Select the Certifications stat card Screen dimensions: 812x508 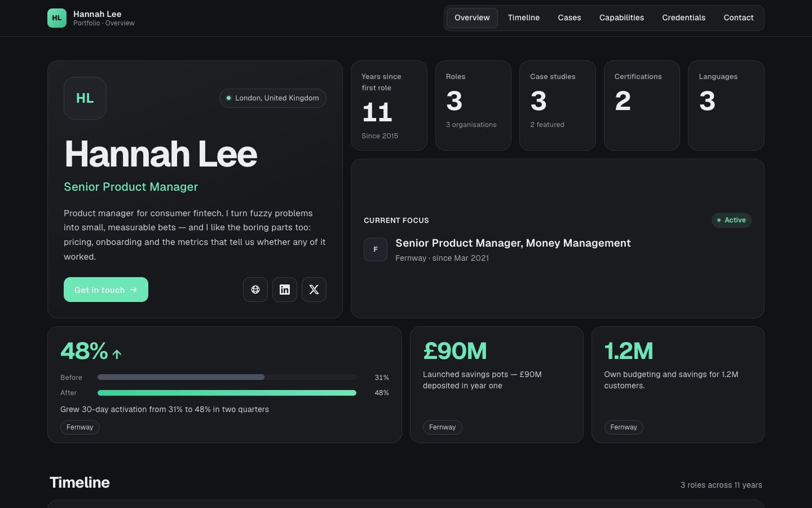click(x=642, y=106)
